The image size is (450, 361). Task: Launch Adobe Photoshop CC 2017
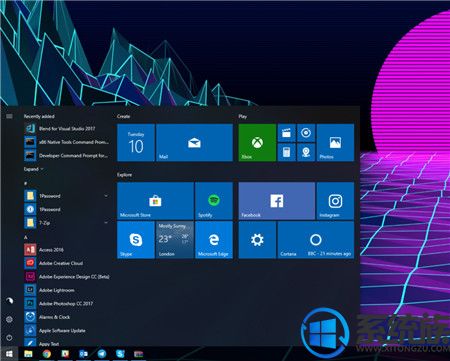67,304
